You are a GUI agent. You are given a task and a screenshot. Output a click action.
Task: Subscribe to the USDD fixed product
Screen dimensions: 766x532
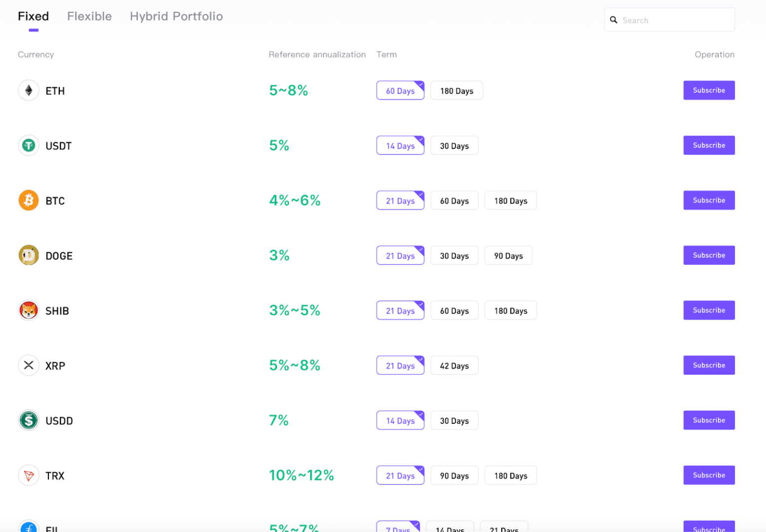point(709,420)
